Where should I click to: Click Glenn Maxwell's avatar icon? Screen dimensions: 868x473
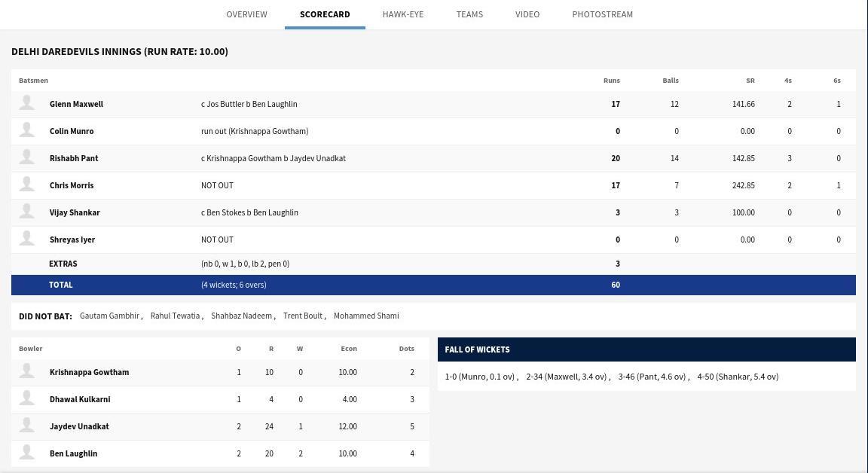pyautogui.click(x=26, y=103)
